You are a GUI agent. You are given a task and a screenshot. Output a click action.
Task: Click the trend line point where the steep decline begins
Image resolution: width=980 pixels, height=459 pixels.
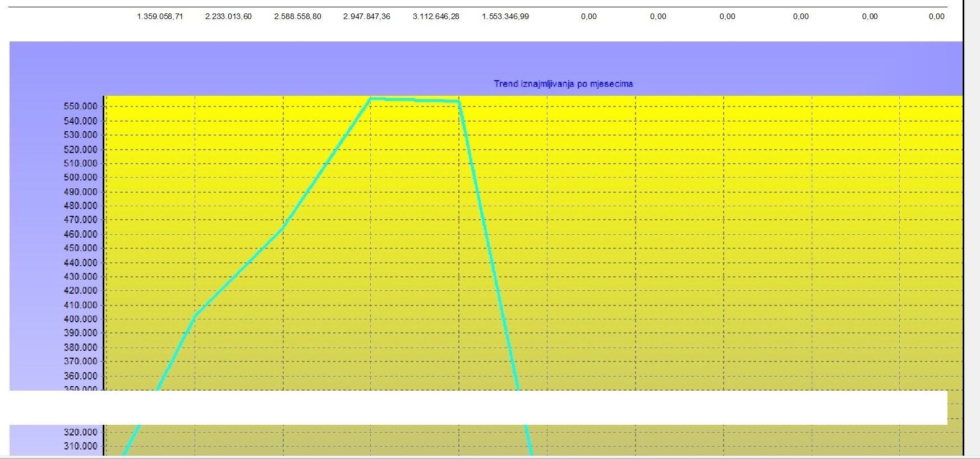tap(459, 101)
